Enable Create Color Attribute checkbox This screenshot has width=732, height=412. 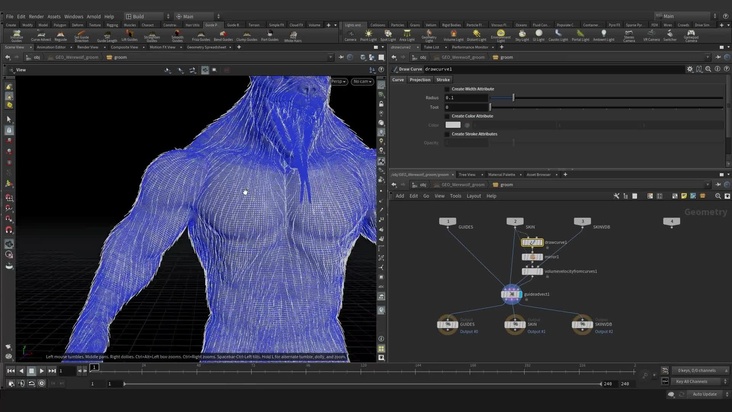click(x=447, y=115)
